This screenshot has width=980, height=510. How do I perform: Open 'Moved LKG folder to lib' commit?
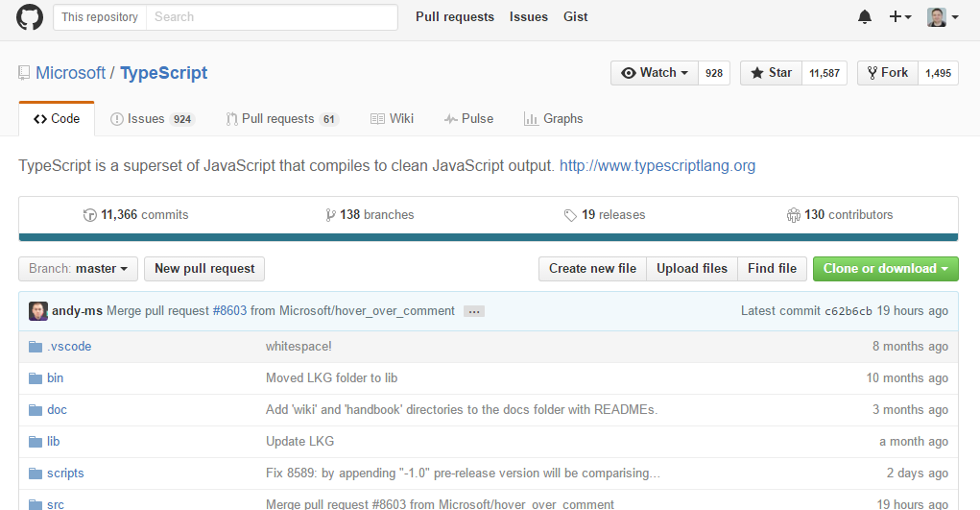331,378
